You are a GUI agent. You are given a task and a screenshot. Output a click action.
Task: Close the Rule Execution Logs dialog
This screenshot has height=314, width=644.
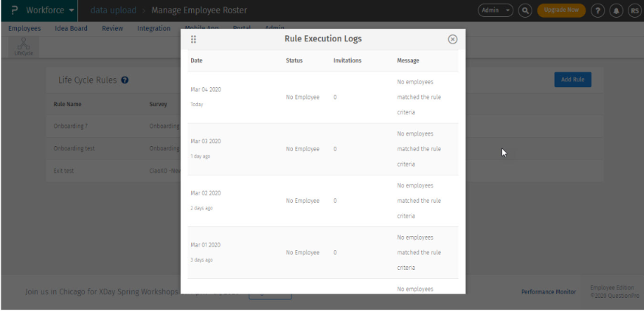[x=452, y=39]
